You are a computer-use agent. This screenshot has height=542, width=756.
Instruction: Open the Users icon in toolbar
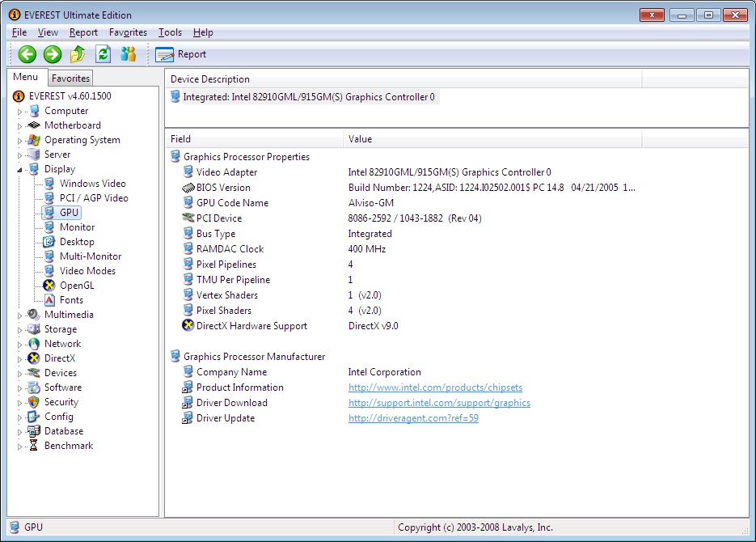click(129, 54)
